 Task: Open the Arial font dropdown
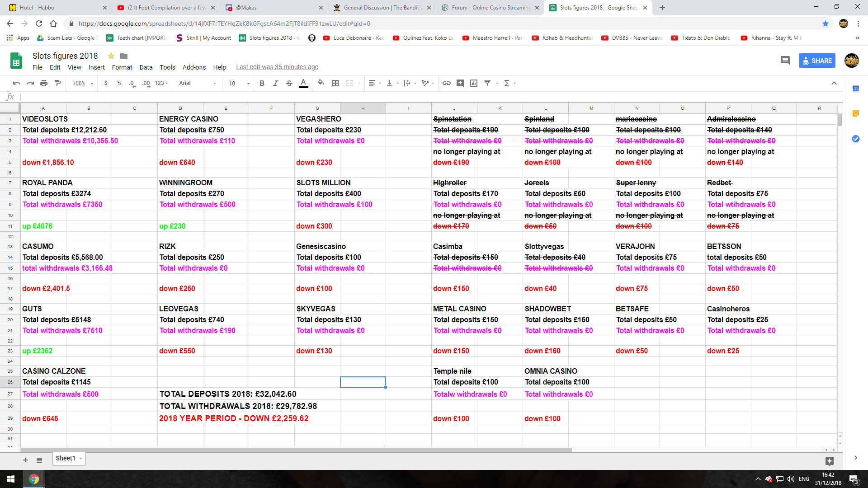click(x=198, y=83)
